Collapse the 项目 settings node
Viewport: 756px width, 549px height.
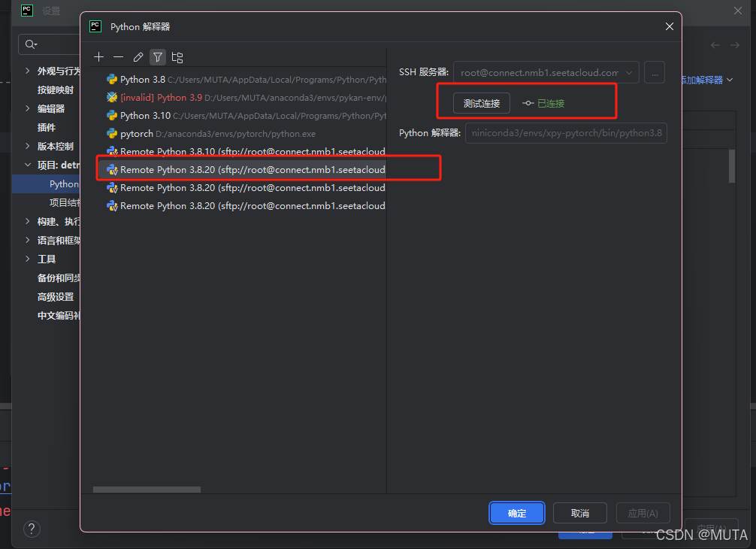tap(28, 165)
